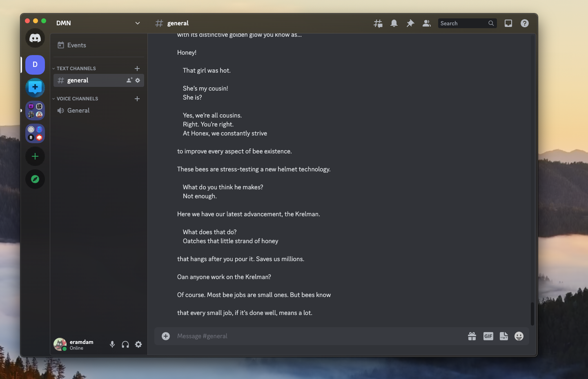Open the blue plus chat server icon

click(35, 88)
